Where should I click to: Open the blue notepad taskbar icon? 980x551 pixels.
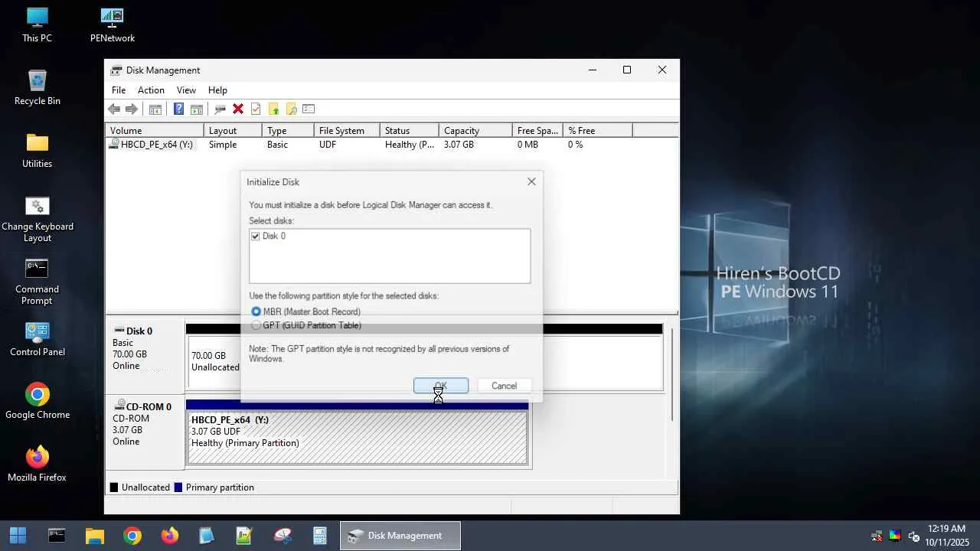[207, 536]
